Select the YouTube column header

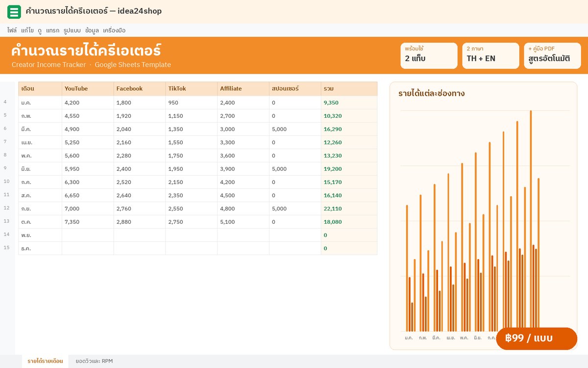(x=88, y=89)
